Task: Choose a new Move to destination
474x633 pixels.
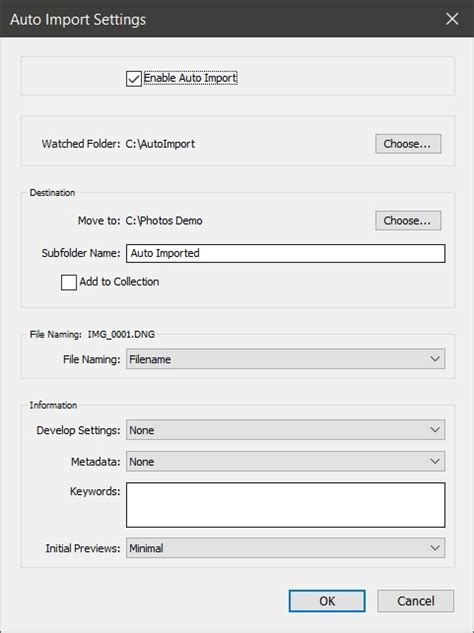Action: coord(408,220)
